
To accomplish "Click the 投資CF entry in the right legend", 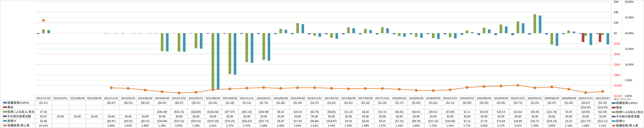I will pos(621,121).
